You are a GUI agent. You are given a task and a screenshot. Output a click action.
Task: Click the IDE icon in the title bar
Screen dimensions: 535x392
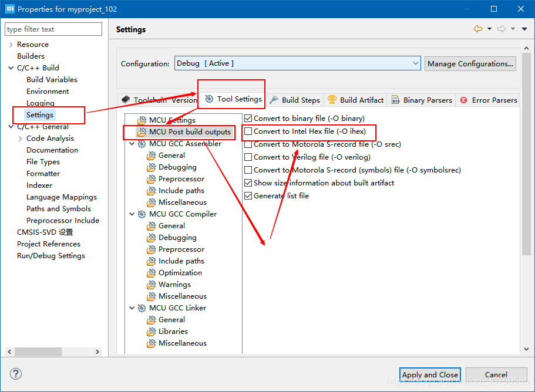(10, 9)
